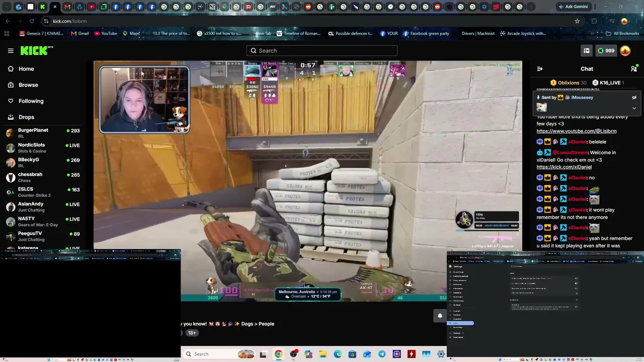This screenshot has width=644, height=362.
Task: Click the Oblixions top gifter entry
Action: (x=568, y=83)
